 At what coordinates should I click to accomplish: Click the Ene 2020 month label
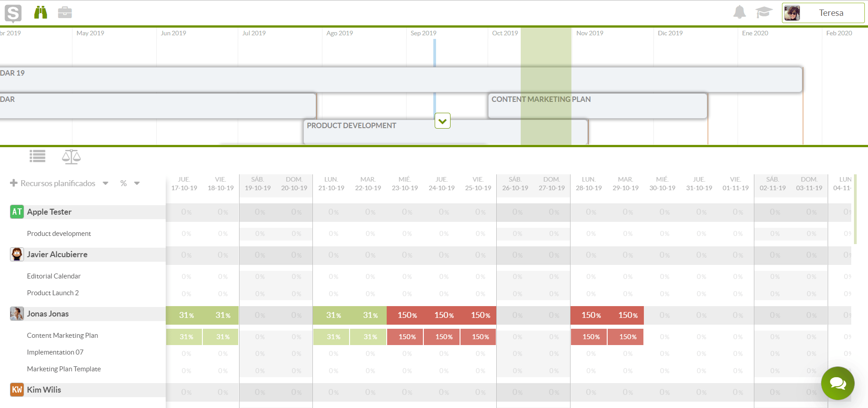(x=755, y=33)
